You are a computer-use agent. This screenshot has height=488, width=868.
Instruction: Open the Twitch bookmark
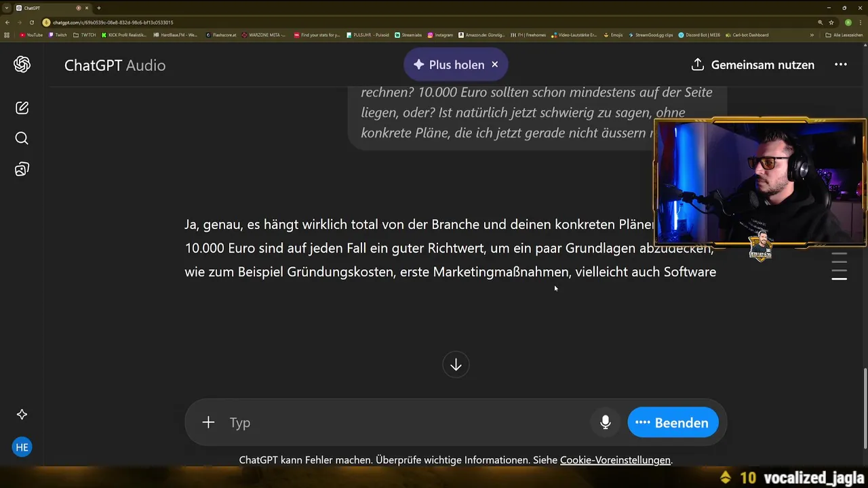[x=58, y=35]
